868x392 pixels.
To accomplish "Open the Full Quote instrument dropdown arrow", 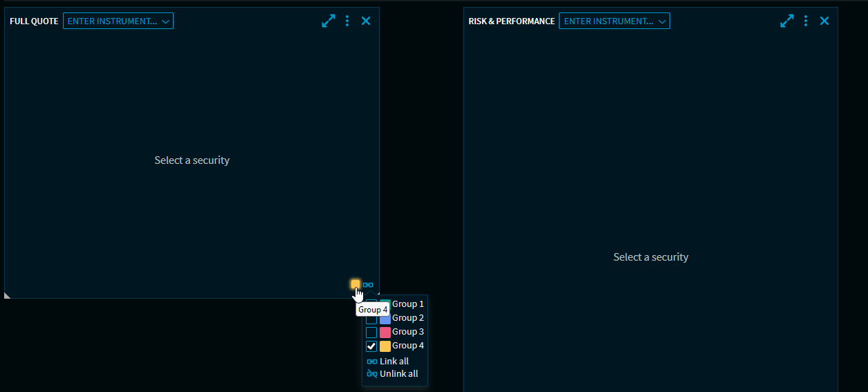I will click(166, 21).
